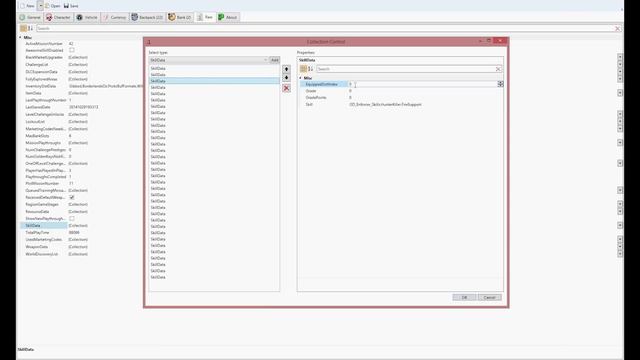Select the ChallengeList property row
640x360 pixels.
pyautogui.click(x=37, y=64)
